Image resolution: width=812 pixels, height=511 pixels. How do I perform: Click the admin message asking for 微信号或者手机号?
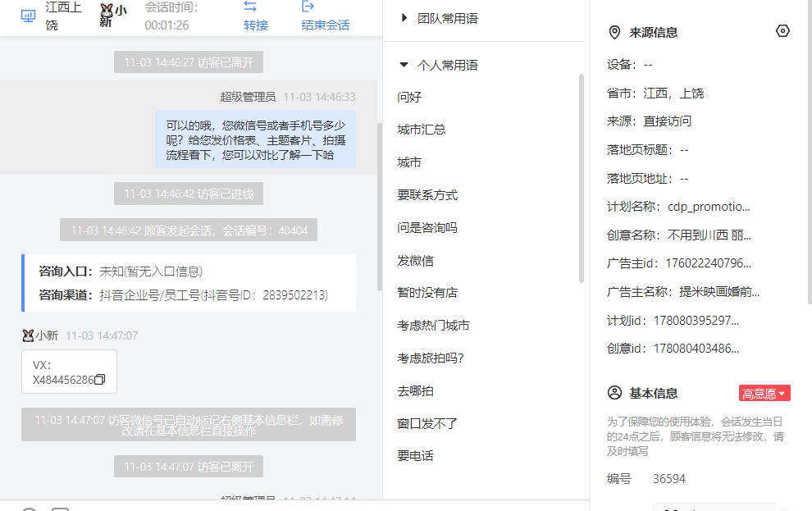click(255, 139)
